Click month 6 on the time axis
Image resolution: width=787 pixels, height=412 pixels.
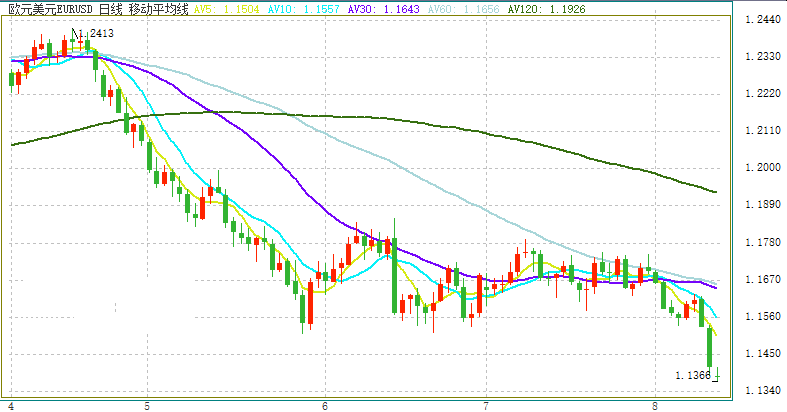coord(326,406)
